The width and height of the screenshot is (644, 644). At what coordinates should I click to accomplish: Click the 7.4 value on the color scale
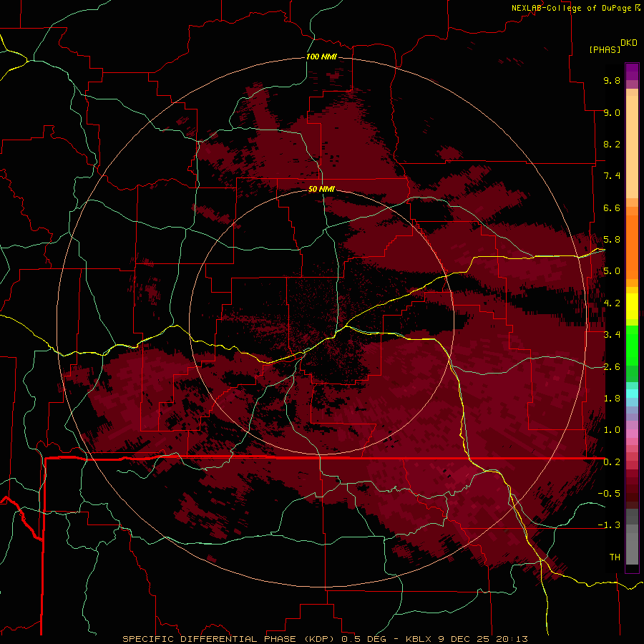[612, 176]
